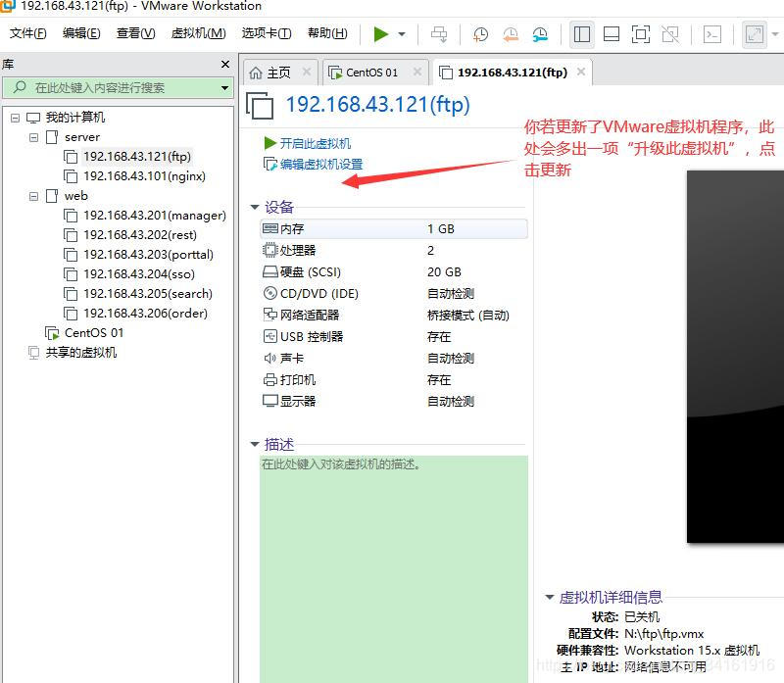This screenshot has height=683, width=784.
Task: Click the Unity mode toolbar icon
Action: pyautogui.click(x=670, y=34)
